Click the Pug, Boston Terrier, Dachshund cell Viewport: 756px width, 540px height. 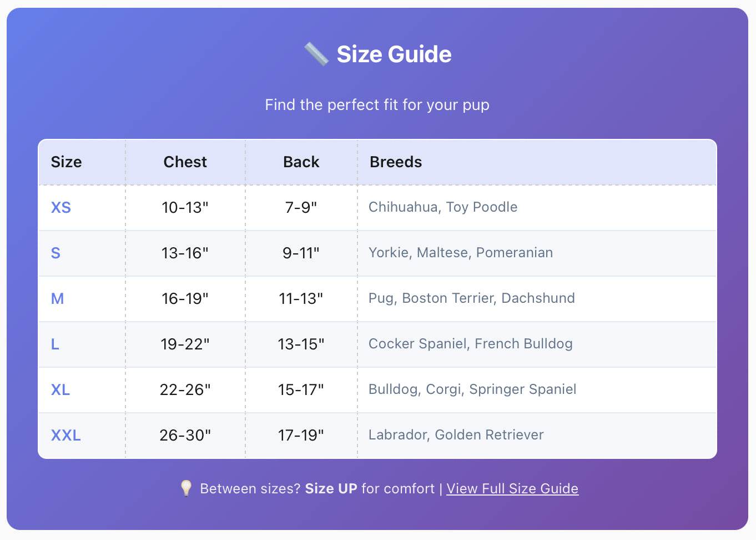coord(471,298)
